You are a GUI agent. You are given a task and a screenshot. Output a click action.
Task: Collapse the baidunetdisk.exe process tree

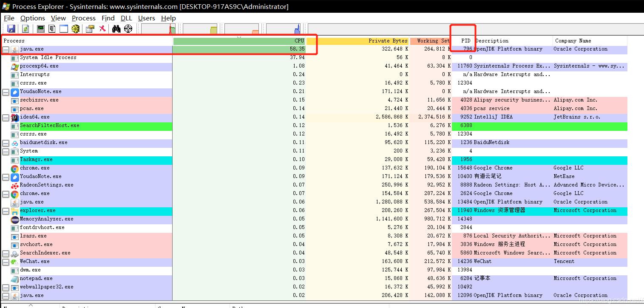coord(6,143)
